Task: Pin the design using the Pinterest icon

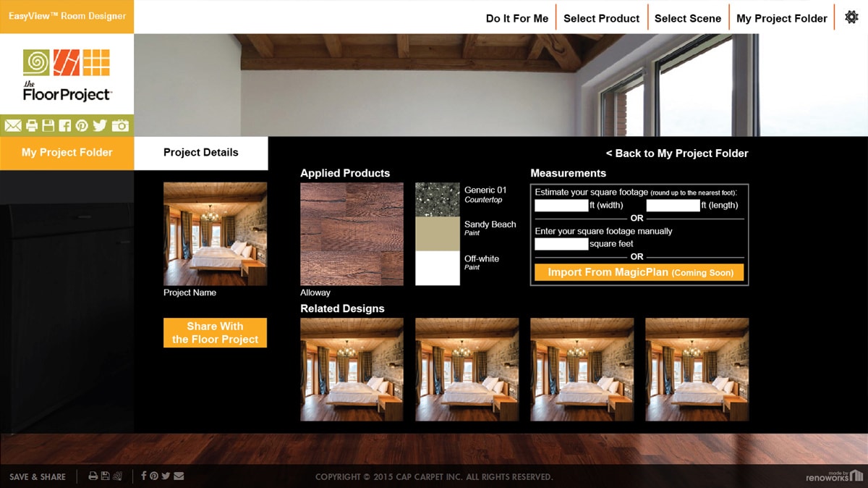Action: [81, 125]
